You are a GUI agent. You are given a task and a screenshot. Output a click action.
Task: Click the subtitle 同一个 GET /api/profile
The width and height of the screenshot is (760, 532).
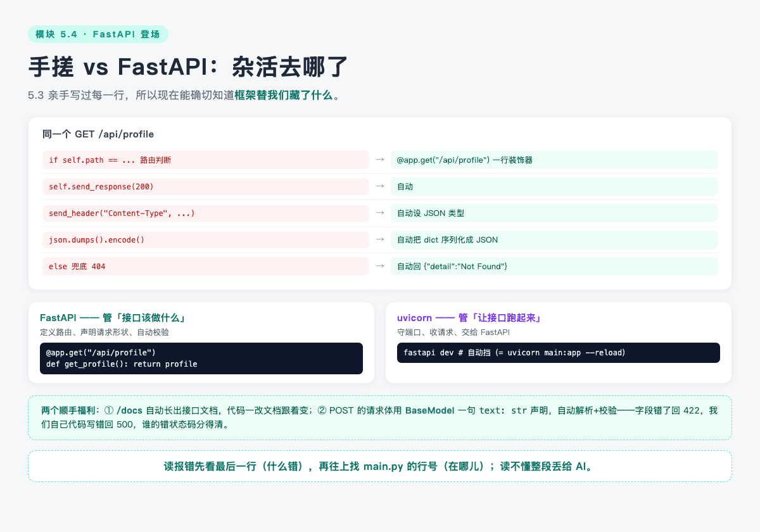coord(98,134)
